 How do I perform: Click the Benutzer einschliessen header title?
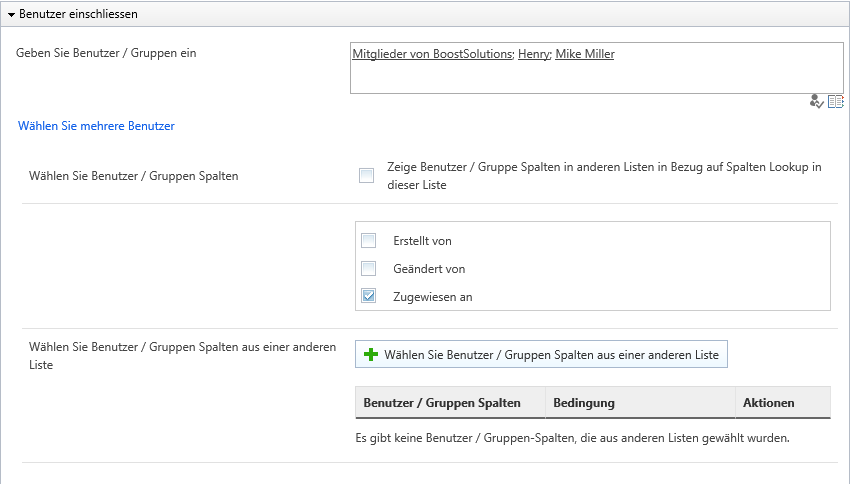click(78, 14)
